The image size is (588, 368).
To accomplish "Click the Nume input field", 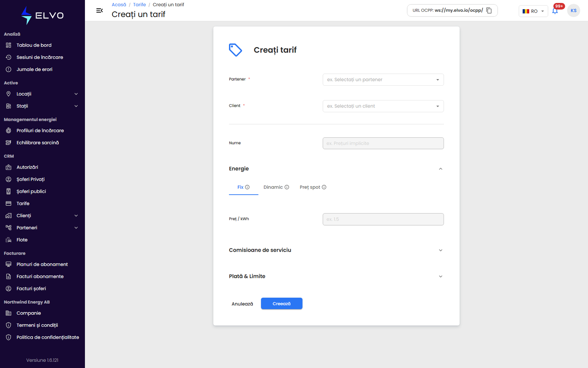I will click(x=383, y=144).
